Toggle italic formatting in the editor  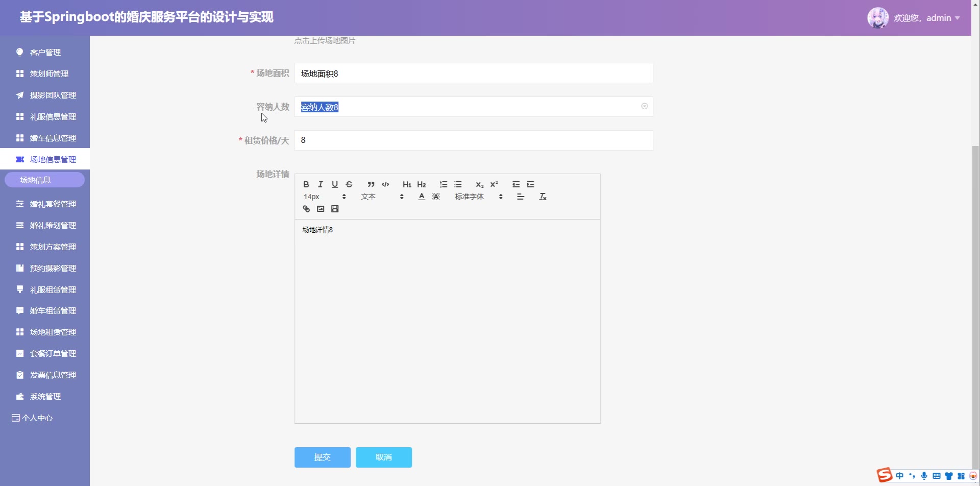pos(321,184)
